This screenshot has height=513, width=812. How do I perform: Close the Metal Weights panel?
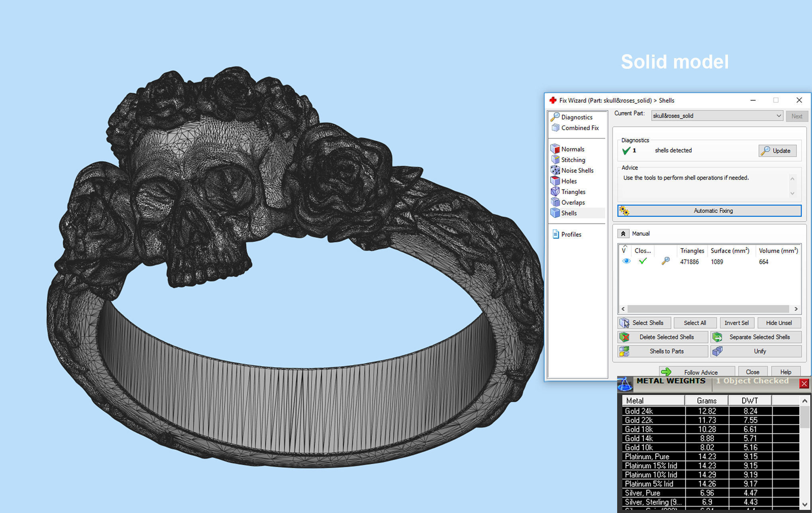point(804,384)
